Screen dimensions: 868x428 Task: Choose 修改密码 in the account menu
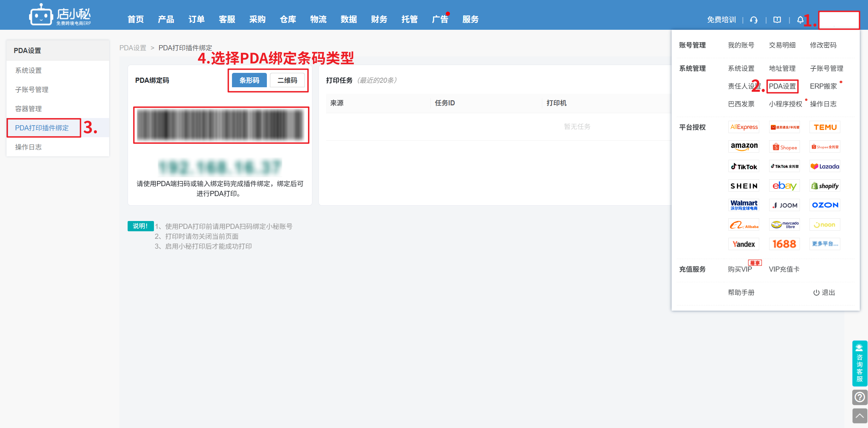tap(823, 45)
